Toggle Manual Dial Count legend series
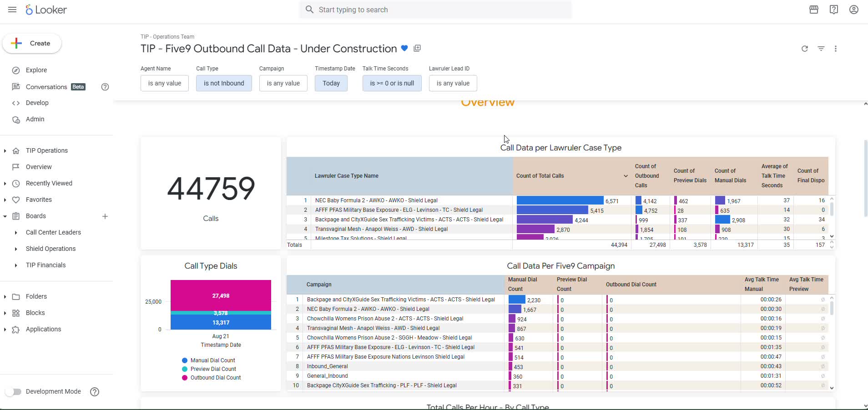Viewport: 868px width, 410px height. 212,360
